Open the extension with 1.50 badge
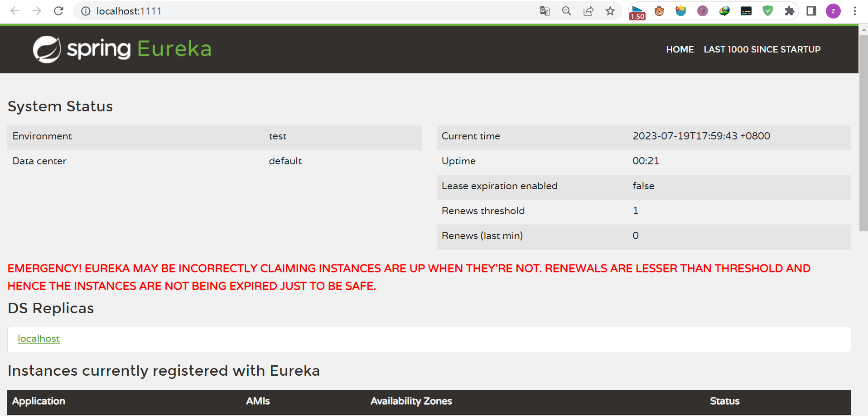Image resolution: width=868 pixels, height=416 pixels. click(x=637, y=12)
